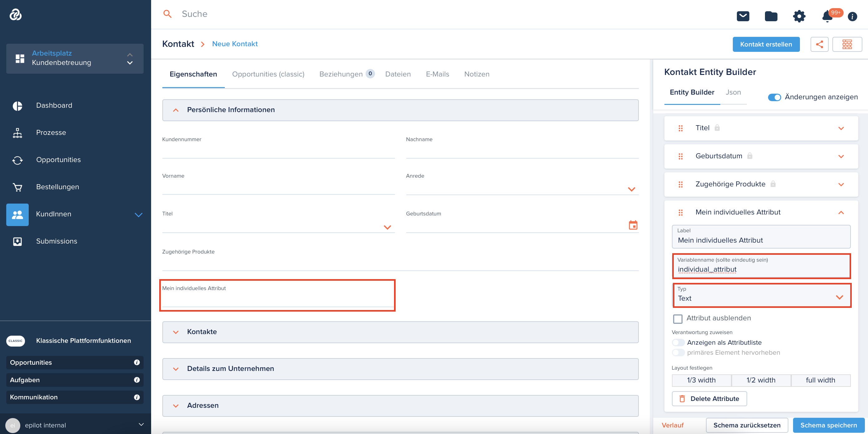Image resolution: width=868 pixels, height=434 pixels.
Task: Open the mail envelope icon
Action: (743, 16)
